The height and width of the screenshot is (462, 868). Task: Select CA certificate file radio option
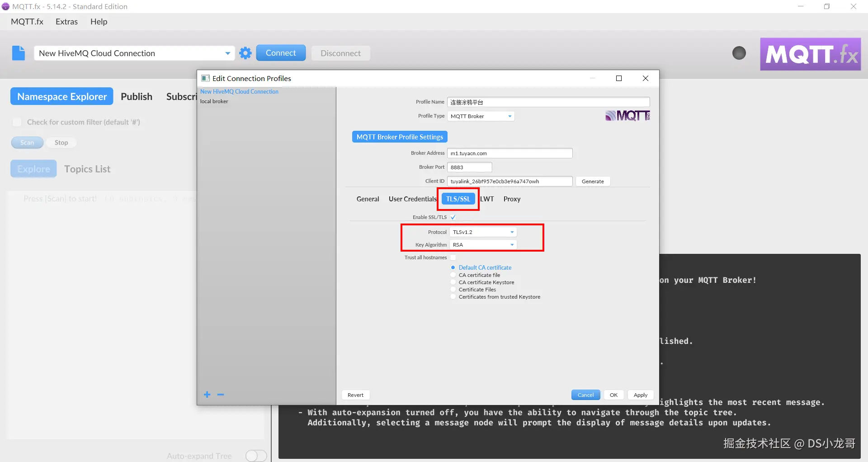[x=453, y=275]
